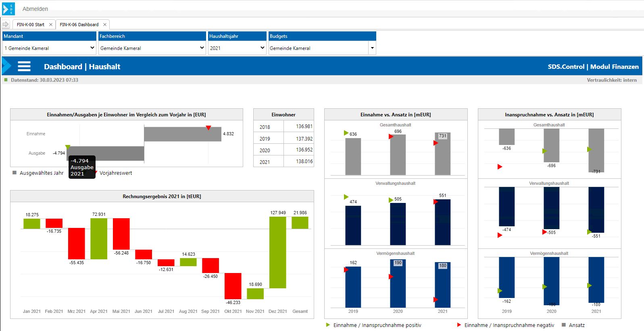Click the Abmelden logout link
Image resolution: width=644 pixels, height=331 pixels.
click(35, 9)
